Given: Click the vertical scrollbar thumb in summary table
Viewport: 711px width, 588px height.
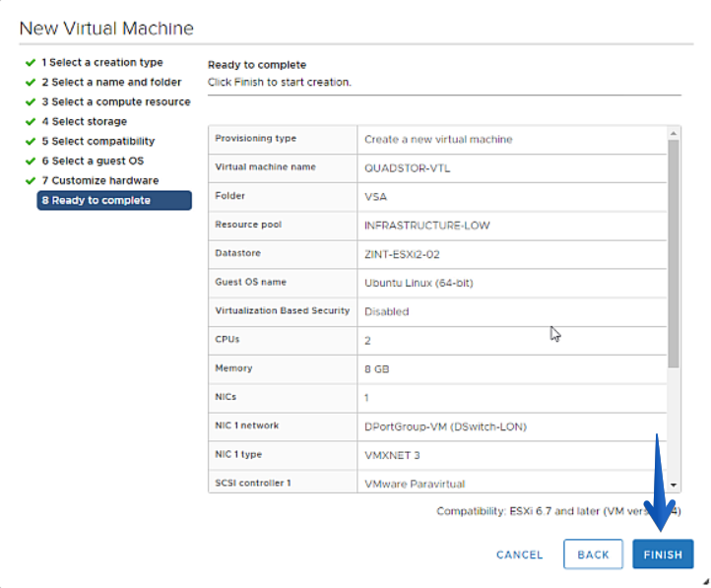Looking at the screenshot, I should pyautogui.click(x=674, y=254).
